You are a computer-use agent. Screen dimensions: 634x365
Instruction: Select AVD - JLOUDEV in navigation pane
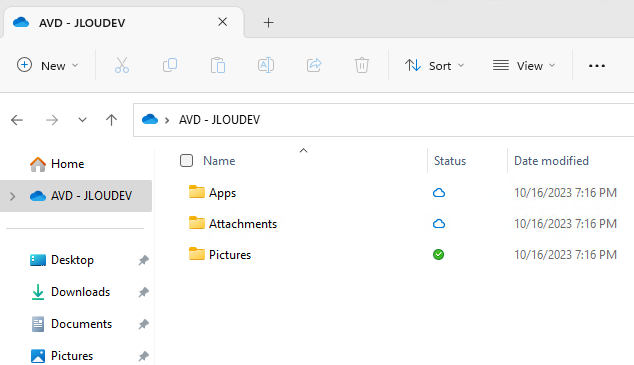(x=76, y=196)
